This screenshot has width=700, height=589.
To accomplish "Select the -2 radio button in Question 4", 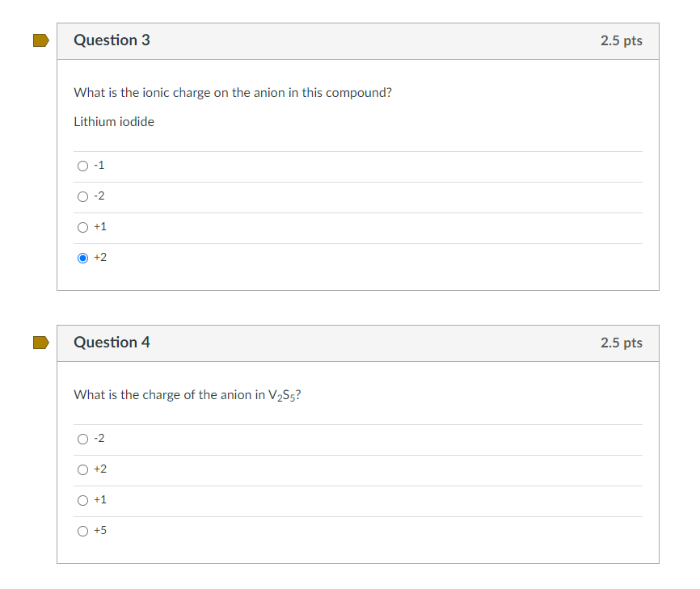I will tap(83, 439).
